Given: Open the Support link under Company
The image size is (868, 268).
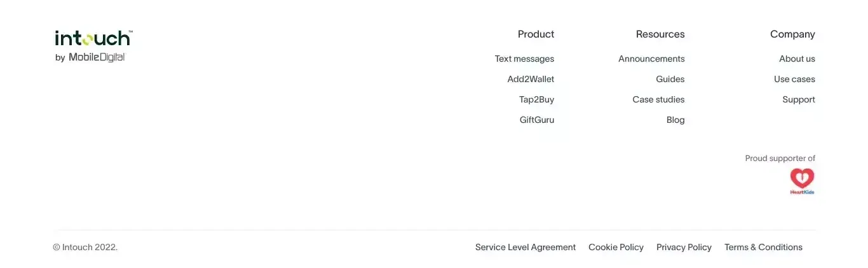Looking at the screenshot, I should point(799,99).
